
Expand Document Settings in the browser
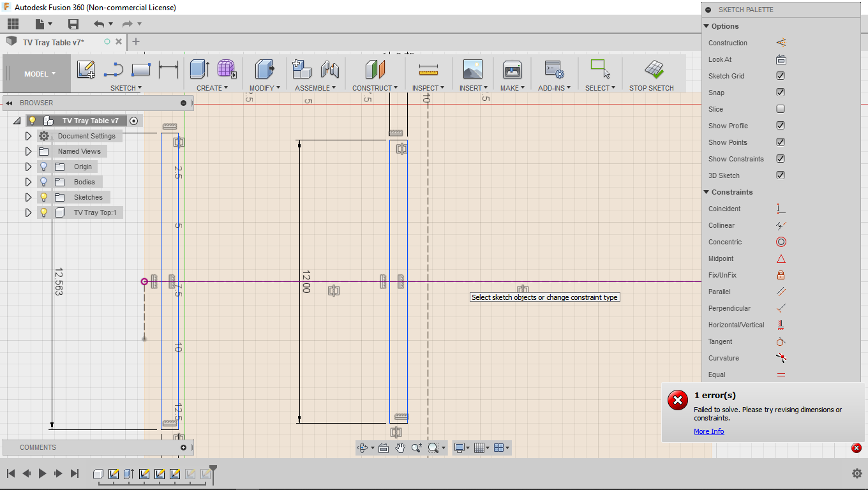click(28, 135)
